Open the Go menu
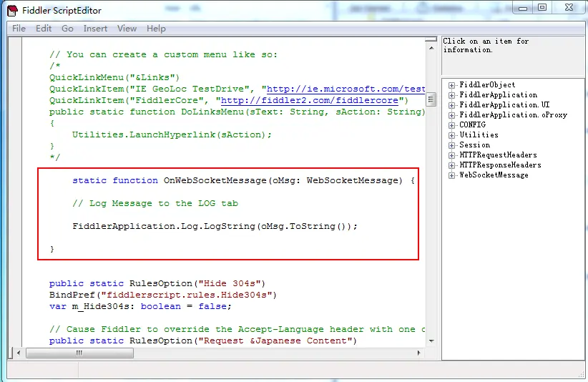588x382 pixels. pyautogui.click(x=67, y=29)
